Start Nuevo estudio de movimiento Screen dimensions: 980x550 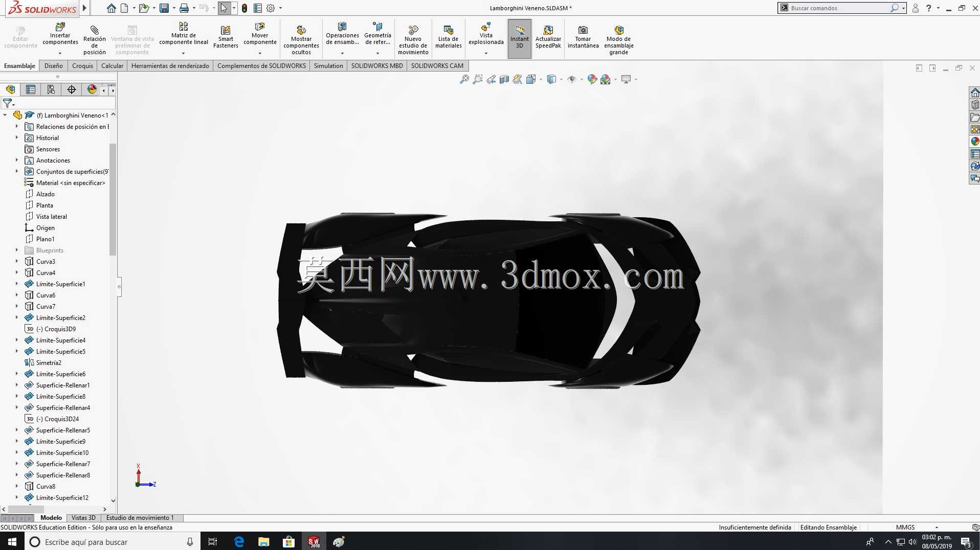point(413,40)
